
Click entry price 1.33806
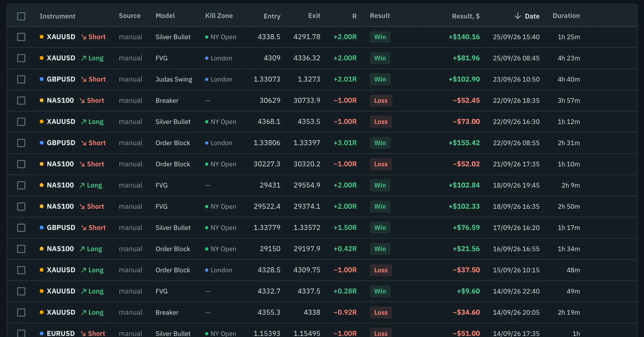[x=267, y=143]
